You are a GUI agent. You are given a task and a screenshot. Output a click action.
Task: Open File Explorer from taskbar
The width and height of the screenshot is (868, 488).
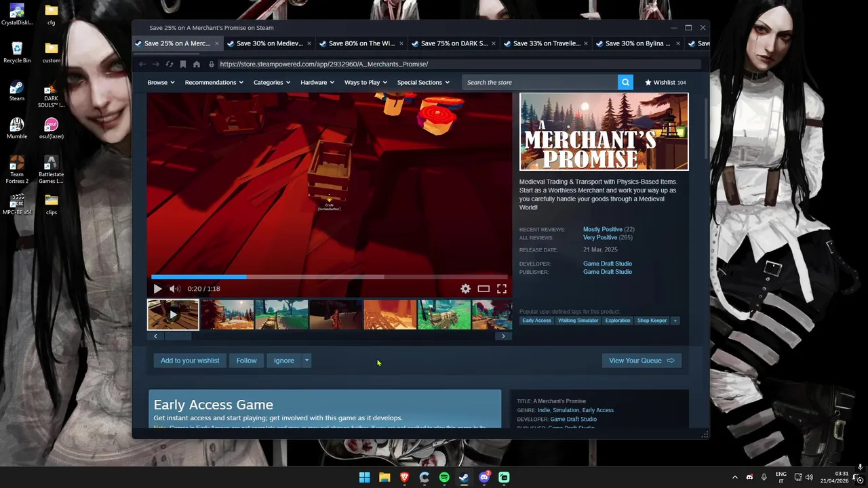pos(384,477)
